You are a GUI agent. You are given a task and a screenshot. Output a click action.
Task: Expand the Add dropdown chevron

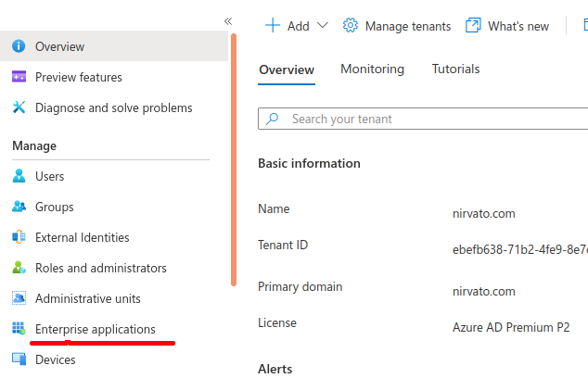pyautogui.click(x=323, y=25)
